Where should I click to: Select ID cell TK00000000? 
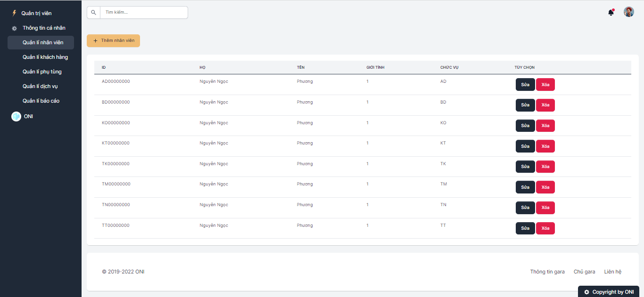click(x=116, y=164)
